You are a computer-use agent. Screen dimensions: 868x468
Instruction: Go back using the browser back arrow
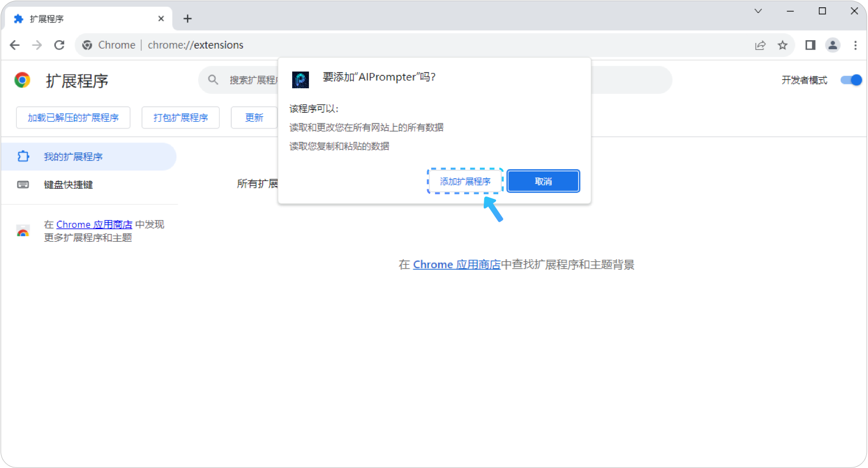15,45
